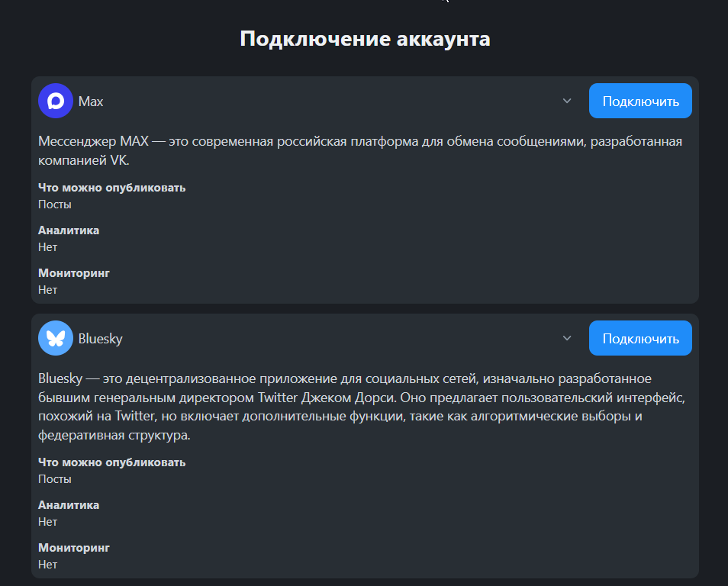Click the Посты value in Max card
Screen dimensions: 728x586
click(x=55, y=204)
